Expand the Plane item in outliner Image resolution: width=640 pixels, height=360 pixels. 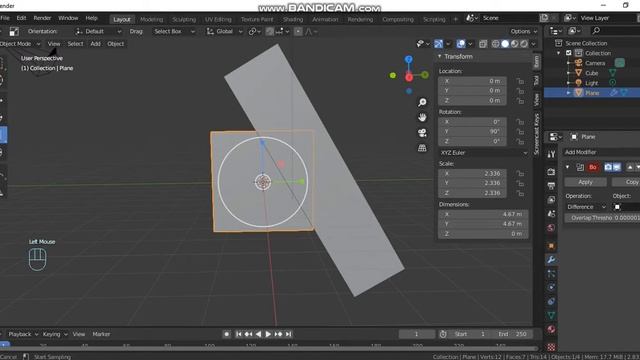568,93
